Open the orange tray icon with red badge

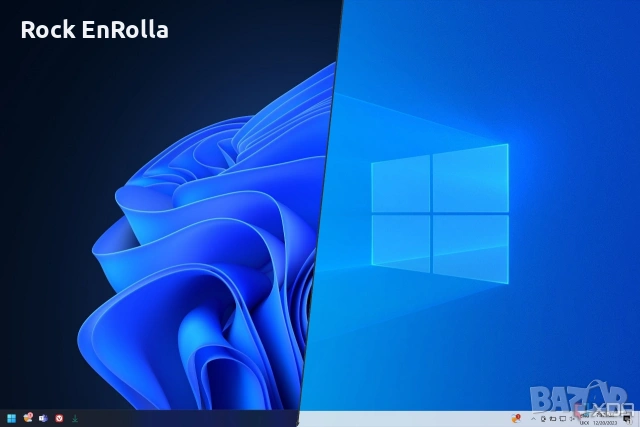pos(516,418)
